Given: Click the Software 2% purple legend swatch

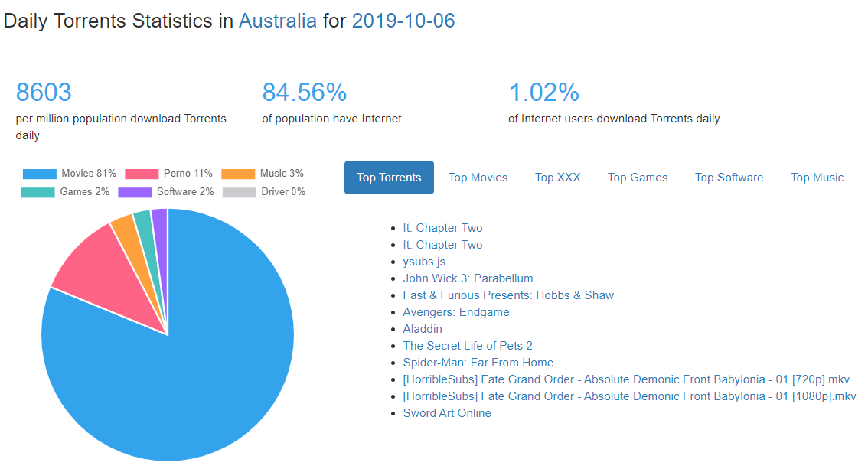Looking at the screenshot, I should coord(135,192).
